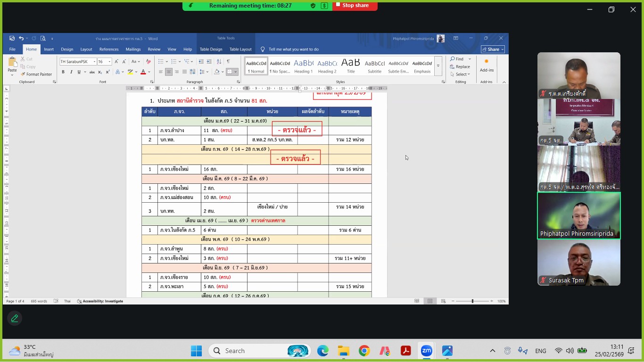This screenshot has height=362, width=644.
Task: Click the Sort icon in Paragraph group
Action: (219, 62)
